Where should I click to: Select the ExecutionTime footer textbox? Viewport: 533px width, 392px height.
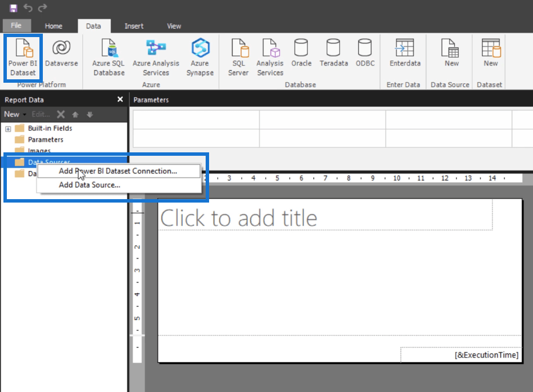click(461, 355)
